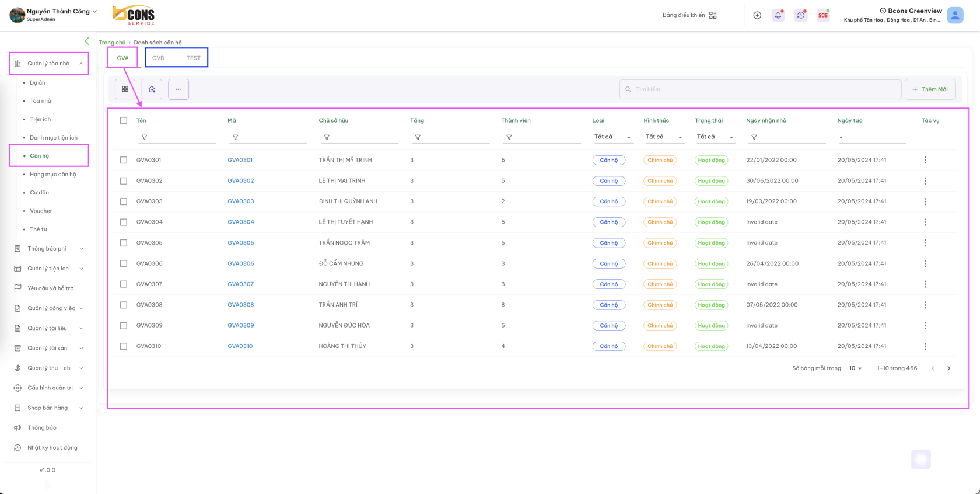Viewport: 980px width, 494px height.
Task: Select the GVA tab
Action: 123,58
